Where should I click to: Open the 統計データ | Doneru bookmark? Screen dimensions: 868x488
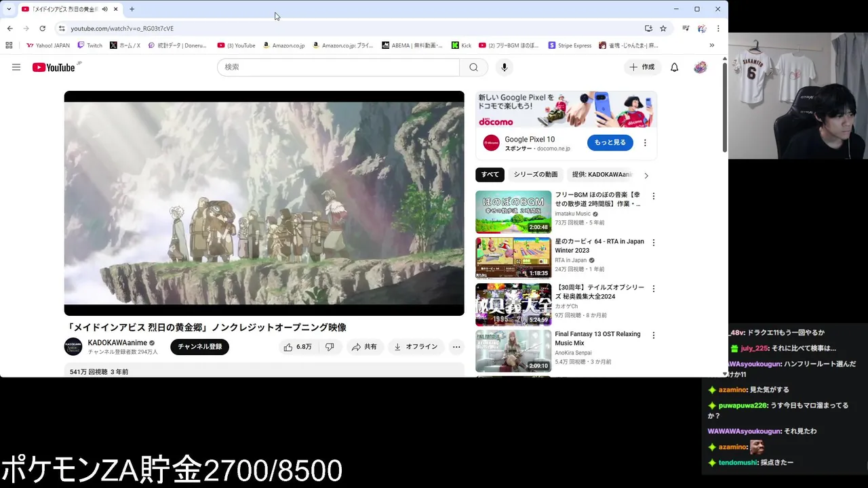point(178,45)
